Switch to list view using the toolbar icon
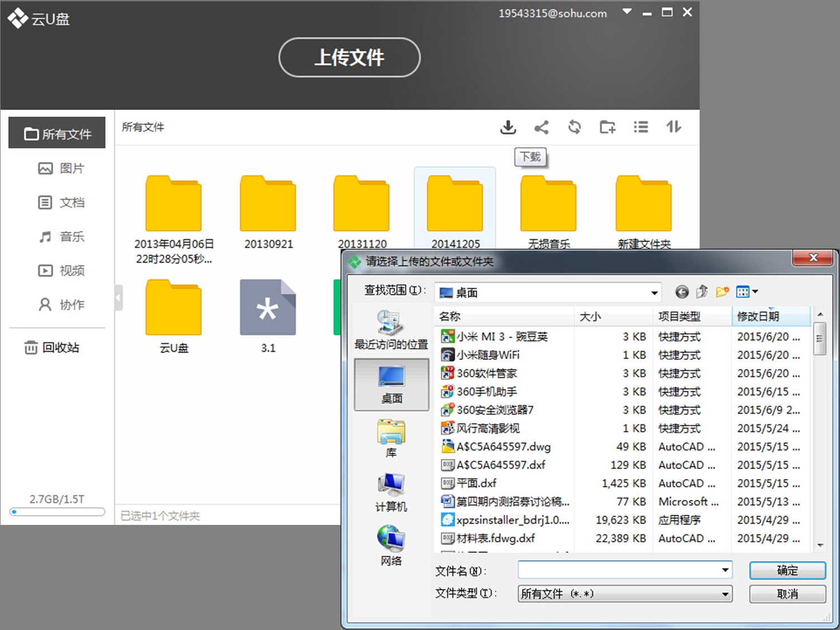 pyautogui.click(x=640, y=127)
